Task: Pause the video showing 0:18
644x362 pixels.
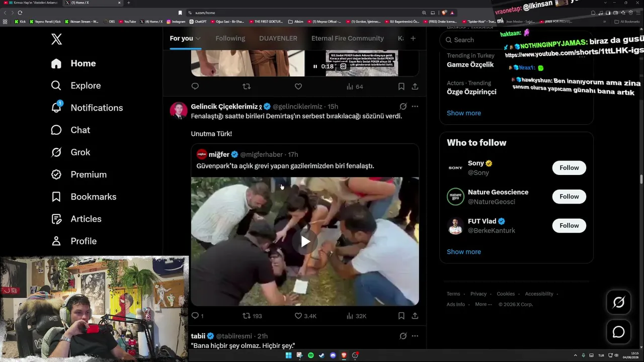Action: coord(315,66)
